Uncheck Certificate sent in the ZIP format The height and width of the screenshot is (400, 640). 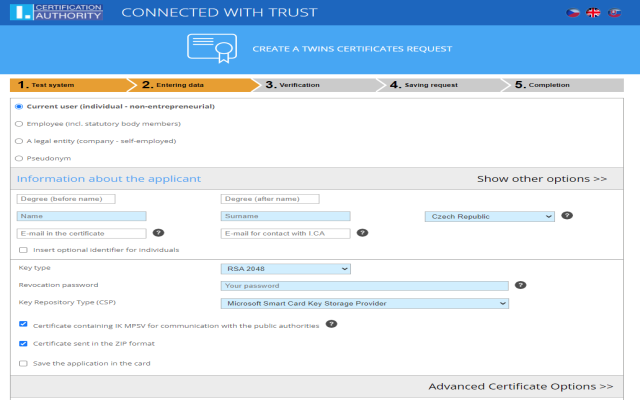(x=23, y=344)
